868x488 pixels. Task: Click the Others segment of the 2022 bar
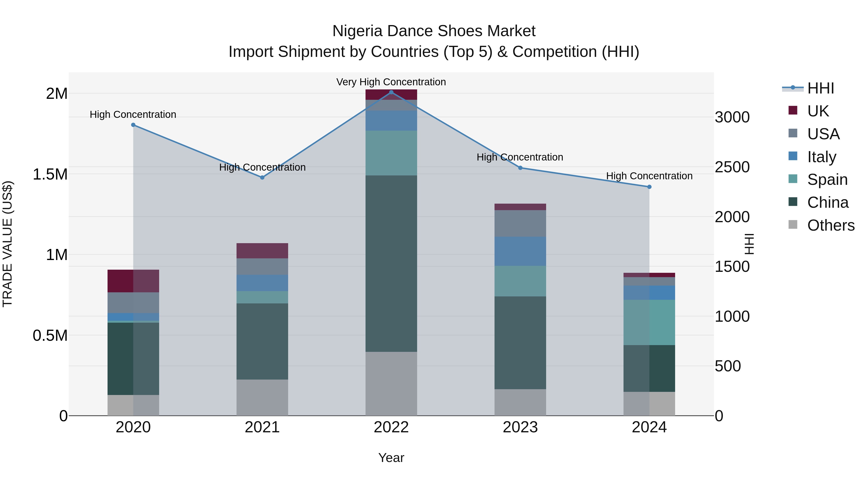391,384
